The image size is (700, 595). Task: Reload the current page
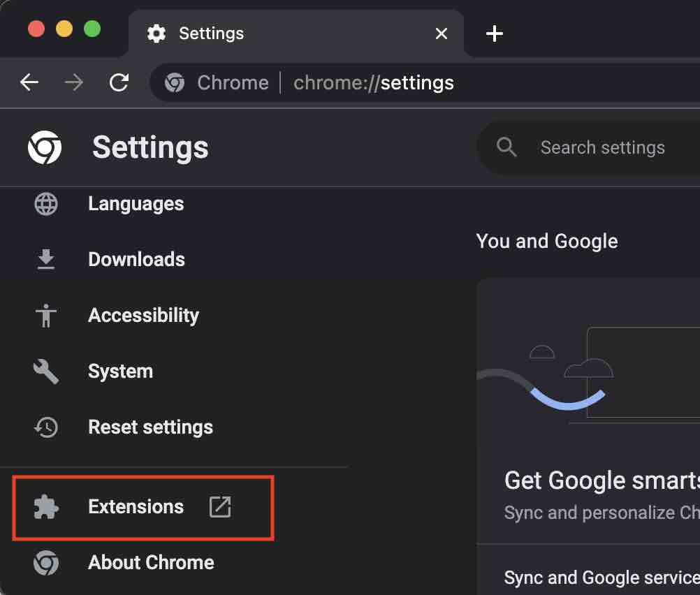[119, 83]
